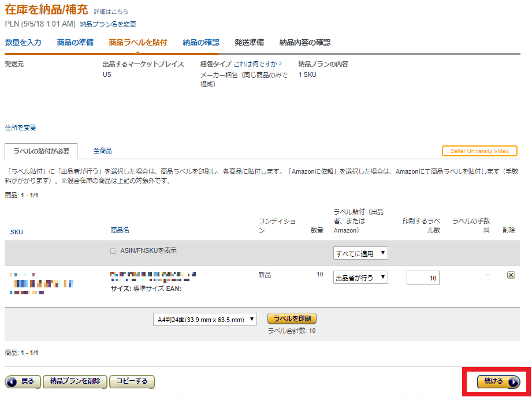This screenshot has width=532, height=397.
Task: Click the 住所を変更 link
Action: 20,128
